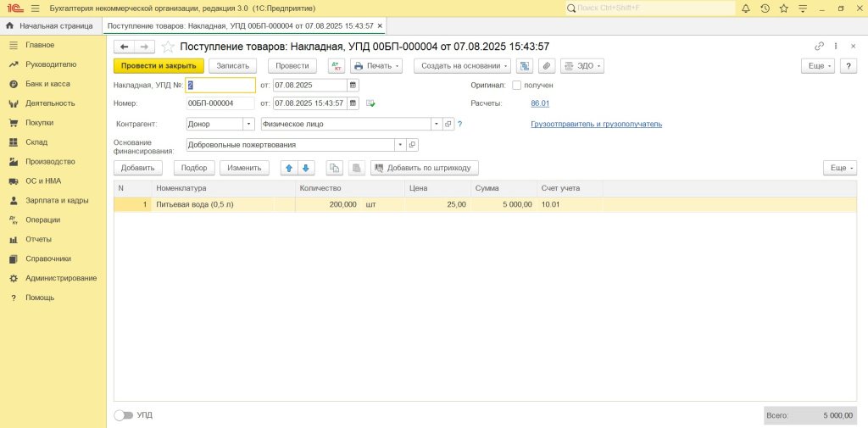Open calendar picker for invoice date

coord(353,85)
